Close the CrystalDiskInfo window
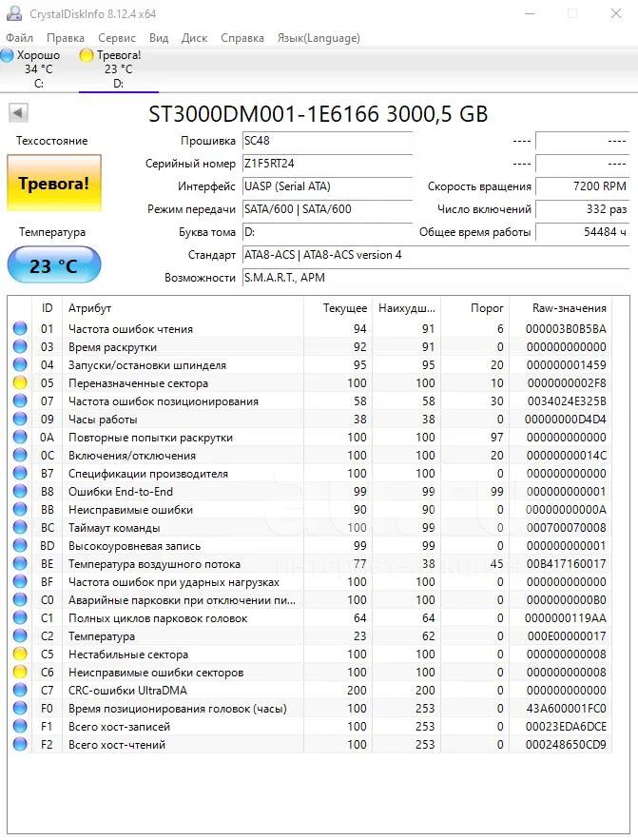Image resolution: width=638 pixels, height=840 pixels. point(616,13)
